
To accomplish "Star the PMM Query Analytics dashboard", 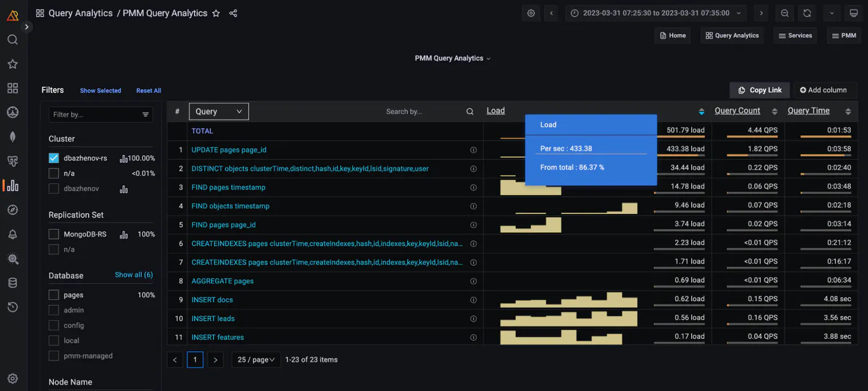I will point(216,13).
